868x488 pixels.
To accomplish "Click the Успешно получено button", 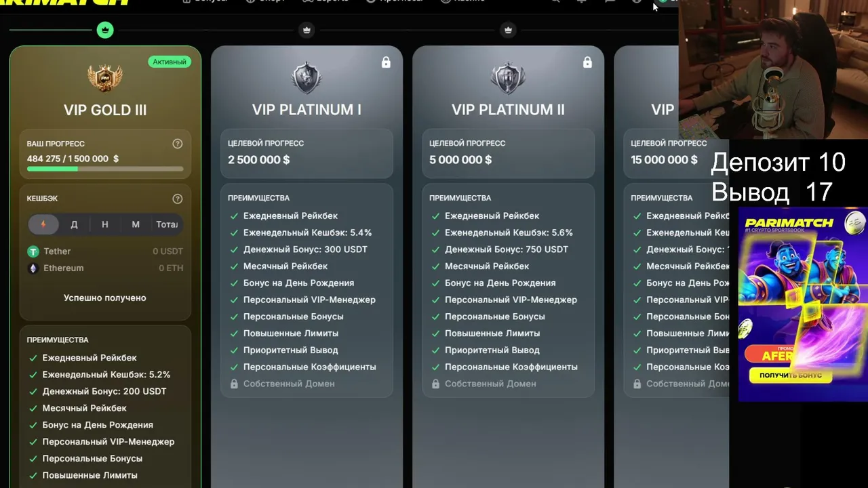I will point(105,298).
